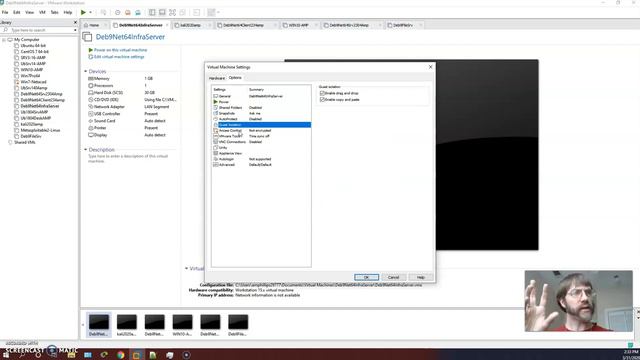Click OK in Virtual Machine Settings
The height and width of the screenshot is (360, 640).
(x=367, y=277)
